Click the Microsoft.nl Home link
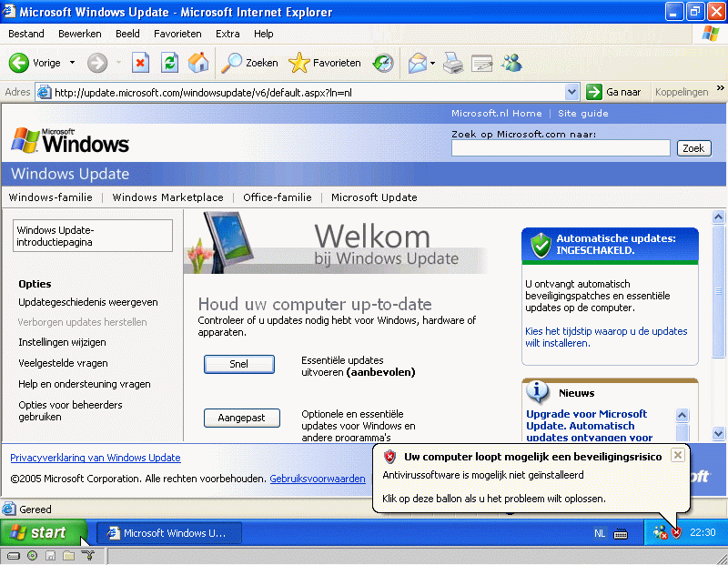 pos(496,114)
